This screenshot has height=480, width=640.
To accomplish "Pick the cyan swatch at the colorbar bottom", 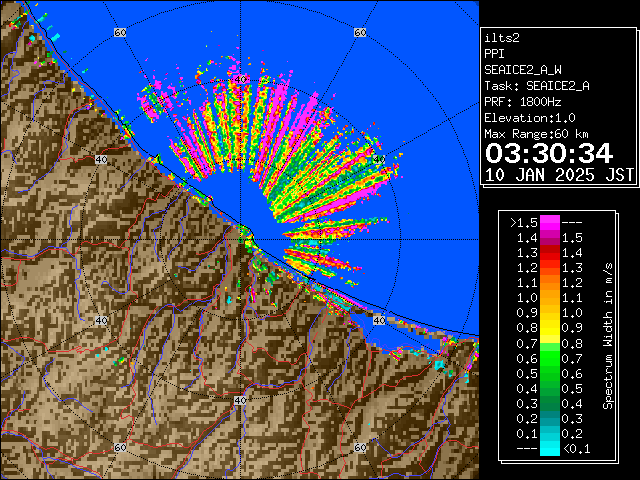I will 550,449.
